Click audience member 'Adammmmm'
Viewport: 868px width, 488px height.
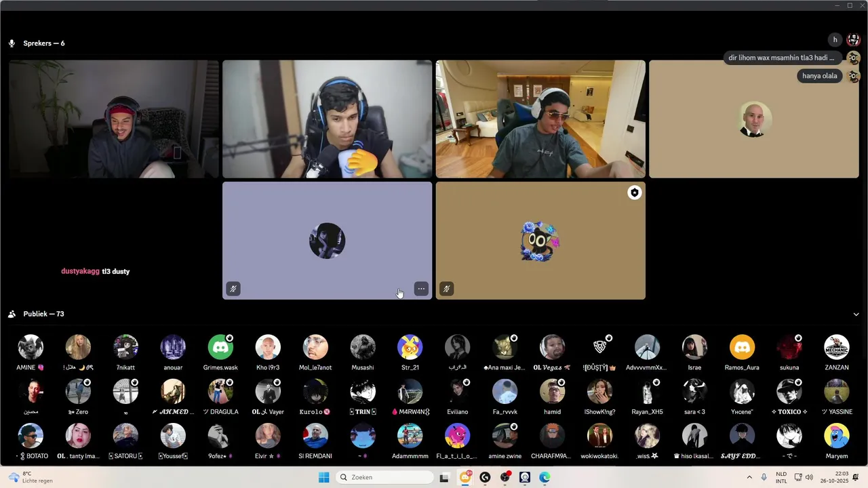[410, 441]
